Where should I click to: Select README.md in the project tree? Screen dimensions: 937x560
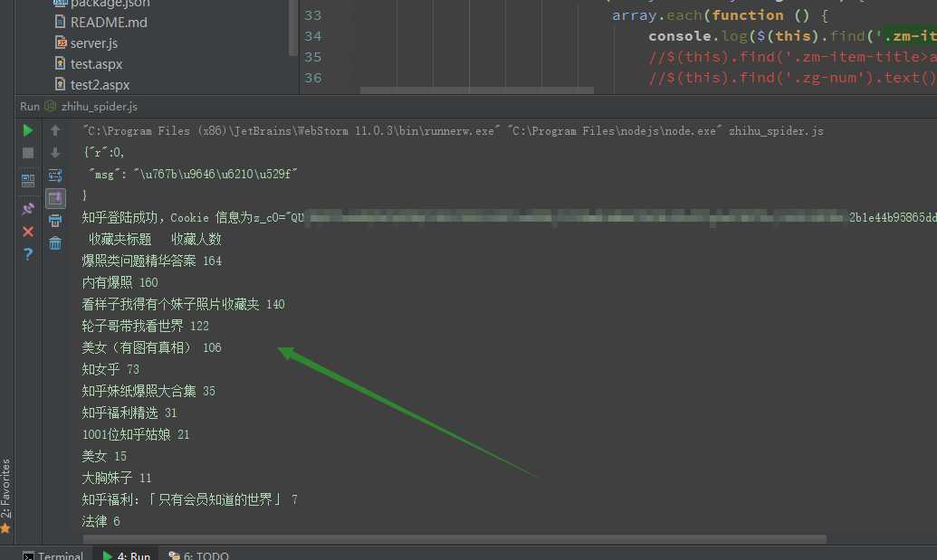(108, 22)
